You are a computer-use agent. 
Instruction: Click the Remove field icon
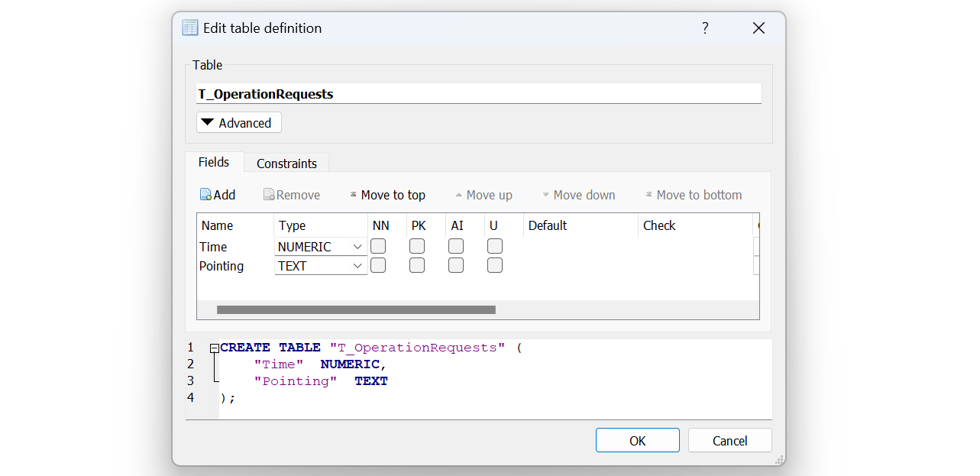coord(269,195)
